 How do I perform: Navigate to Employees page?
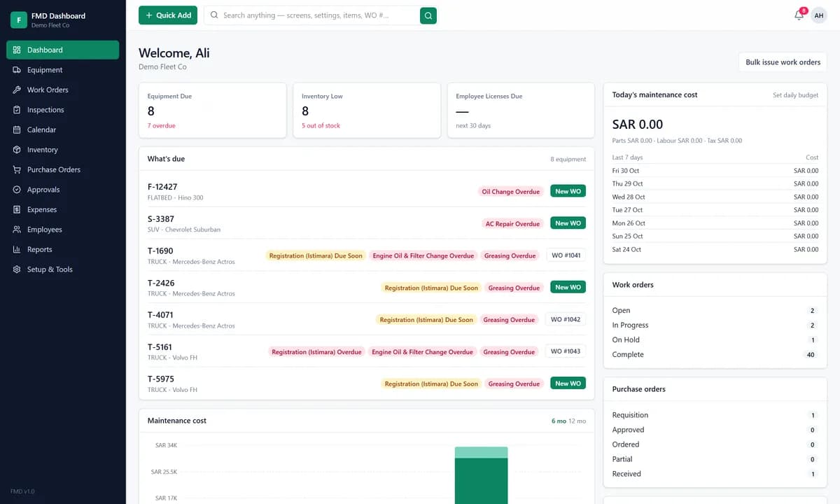coord(63,230)
